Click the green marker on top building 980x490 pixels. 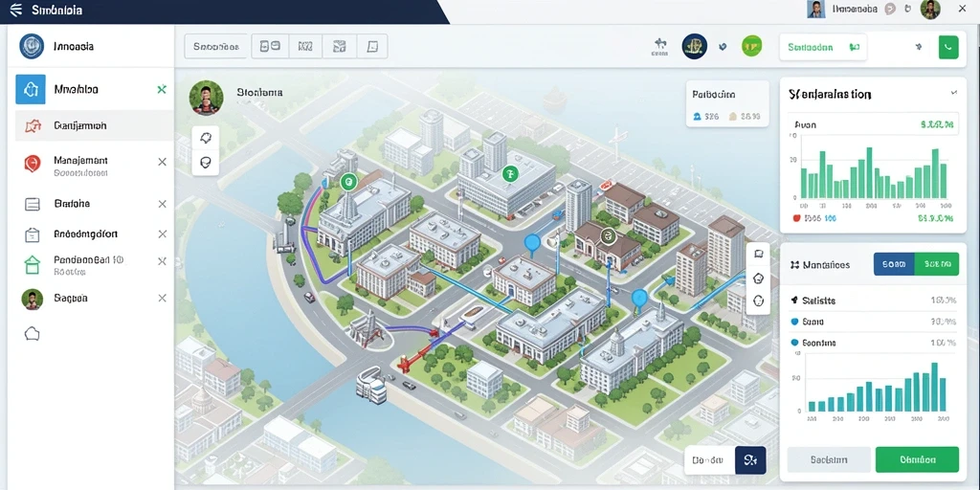click(x=510, y=174)
